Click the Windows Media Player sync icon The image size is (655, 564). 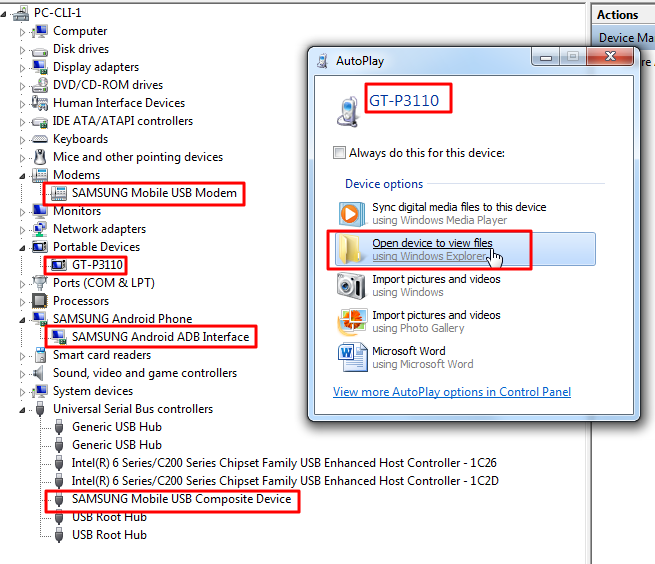tap(352, 213)
